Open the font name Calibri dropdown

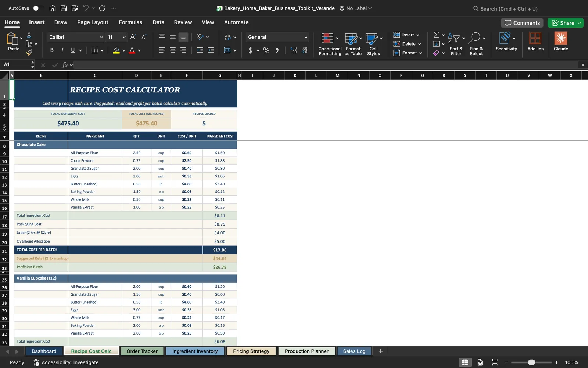(101, 37)
